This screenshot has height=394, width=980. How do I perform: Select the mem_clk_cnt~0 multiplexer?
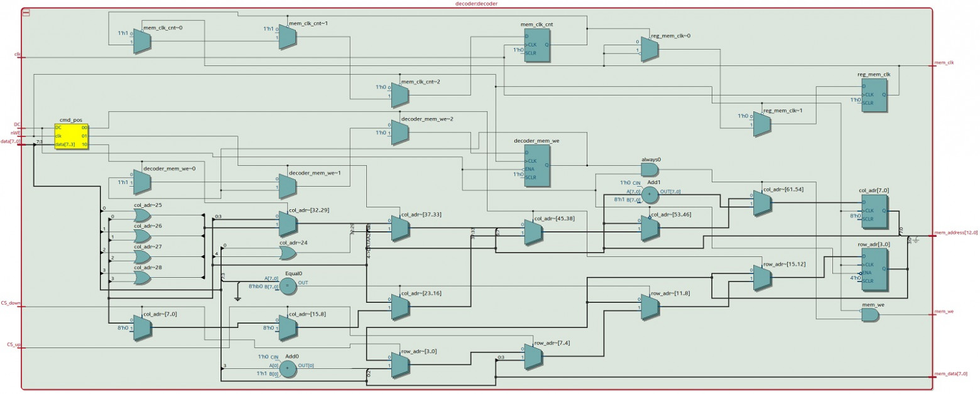tap(142, 41)
